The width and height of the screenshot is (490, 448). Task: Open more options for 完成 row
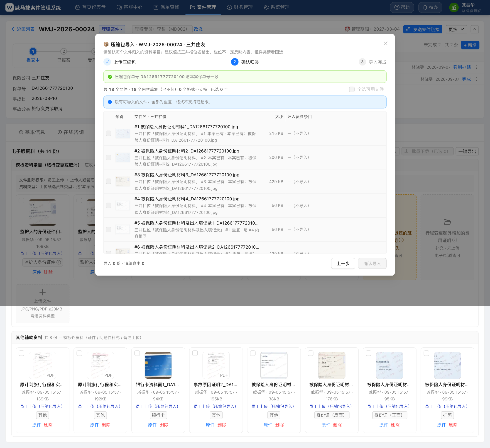pyautogui.click(x=477, y=79)
